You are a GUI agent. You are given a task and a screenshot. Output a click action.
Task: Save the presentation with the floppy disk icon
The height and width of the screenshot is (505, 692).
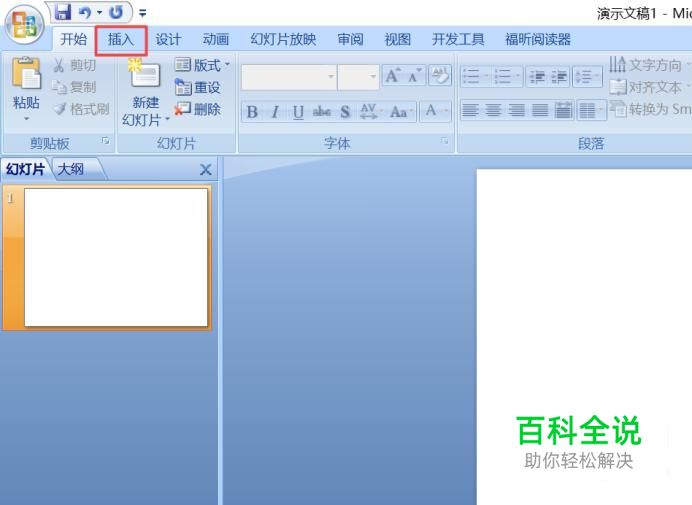click(x=63, y=12)
